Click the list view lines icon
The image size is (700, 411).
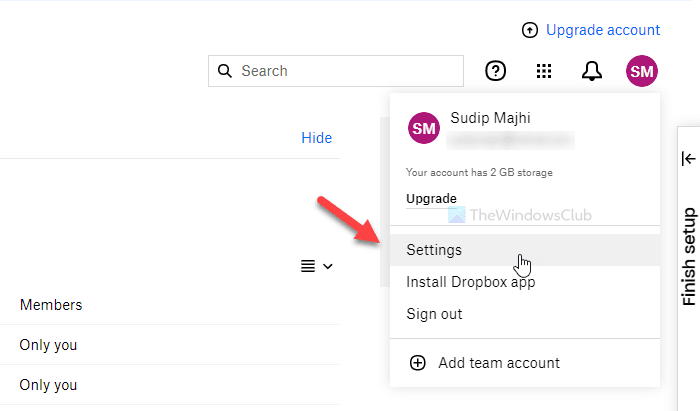click(x=308, y=266)
